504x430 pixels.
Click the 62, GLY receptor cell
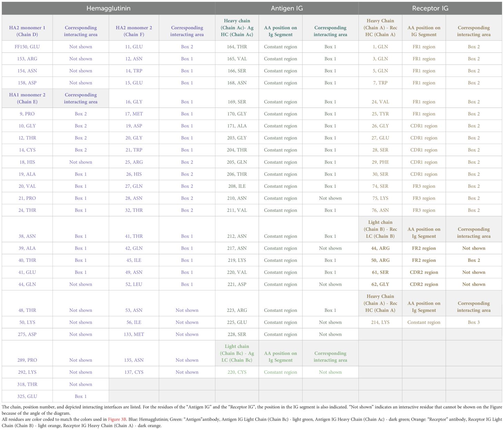pyautogui.click(x=380, y=284)
